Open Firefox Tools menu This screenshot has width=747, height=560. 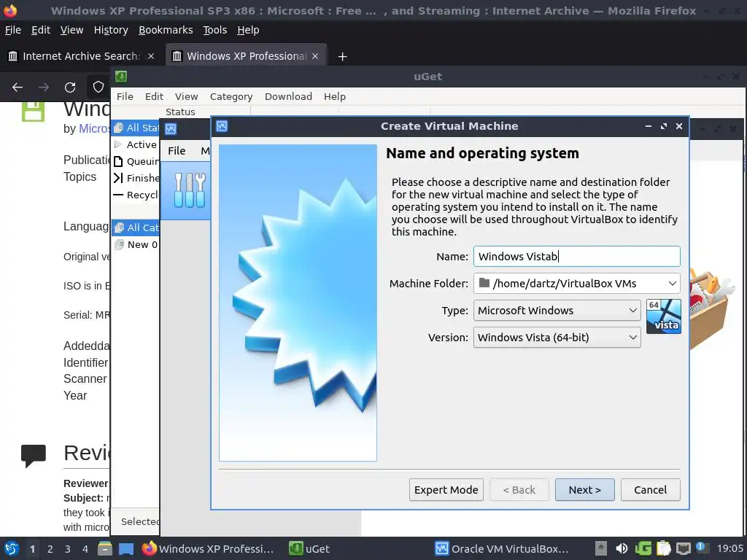(215, 30)
